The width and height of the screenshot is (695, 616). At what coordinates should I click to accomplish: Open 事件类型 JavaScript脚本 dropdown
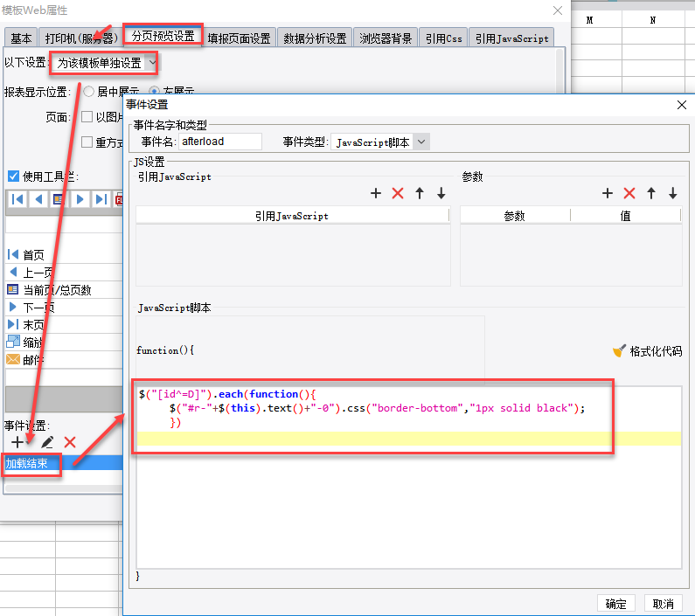point(380,142)
